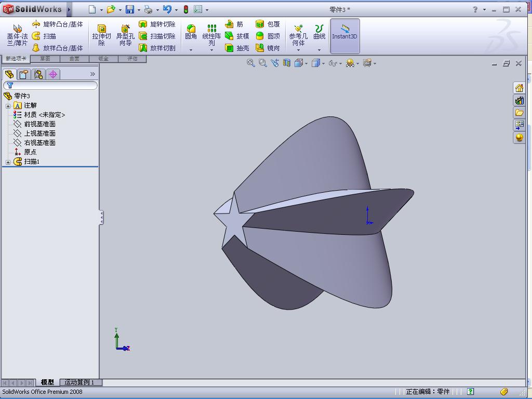Switch to the 评估 evaluate tab
Viewport: 532px width, 399px height.
tap(132, 59)
